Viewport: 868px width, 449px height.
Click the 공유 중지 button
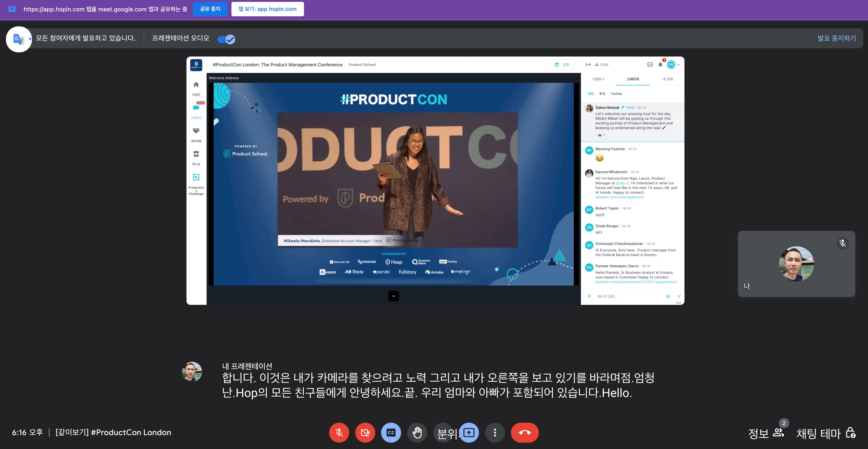pos(210,9)
